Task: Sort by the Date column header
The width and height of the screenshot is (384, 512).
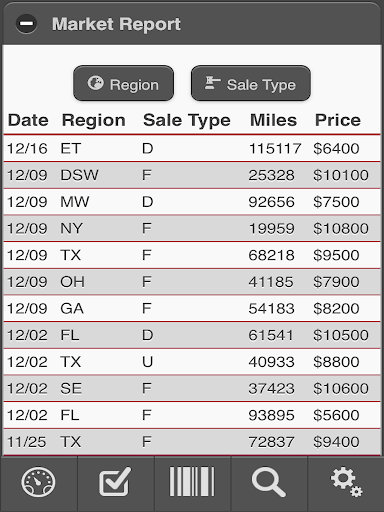Action: [x=28, y=120]
